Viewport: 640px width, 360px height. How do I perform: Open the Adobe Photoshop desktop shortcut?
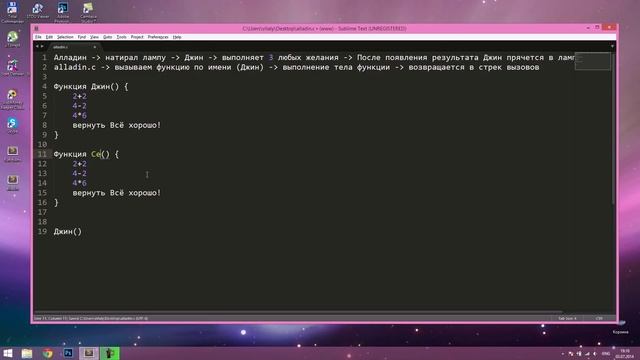tap(62, 11)
